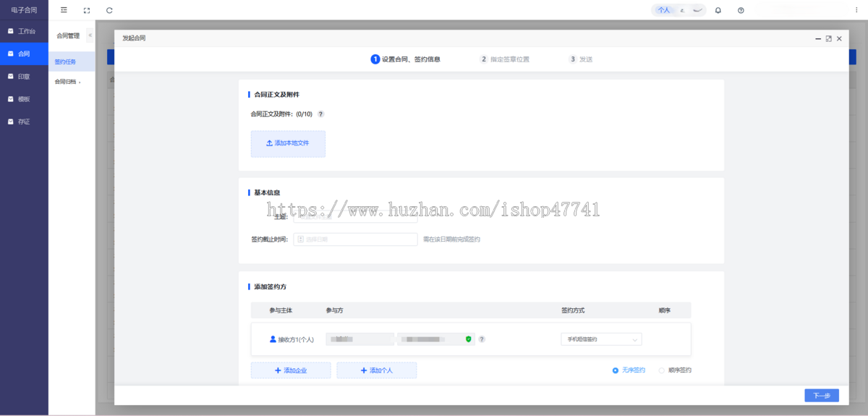The image size is (868, 416).
Task: Go to step 1 设置合同、签约信息
Action: point(406,59)
